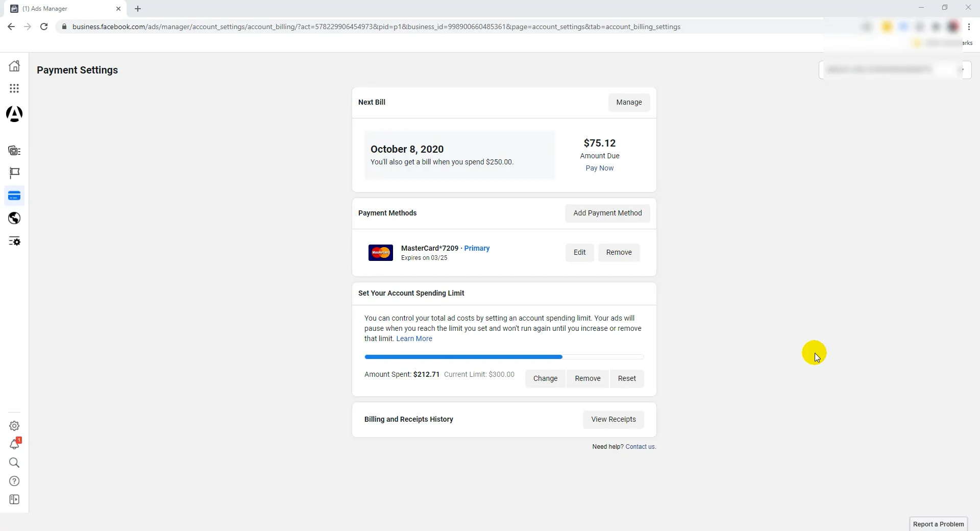The image size is (980, 531).
Task: Click the $75.12 amount due text
Action: [x=600, y=143]
